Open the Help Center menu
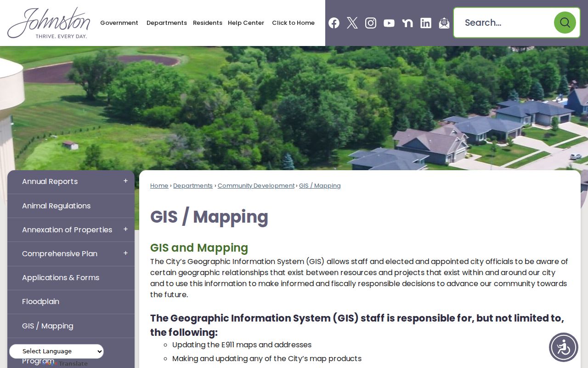Screen dimensions: 588x368 246,23
